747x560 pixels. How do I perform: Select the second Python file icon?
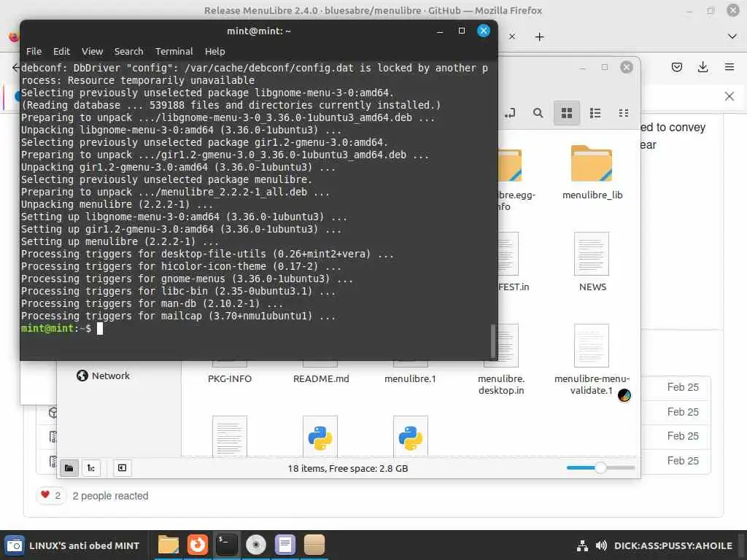click(411, 437)
